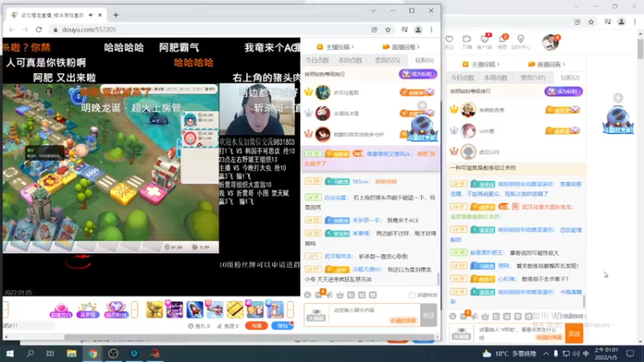Click crown icon in right window chat toolbar
Screen dimensions: 644x362
[x=485, y=316]
